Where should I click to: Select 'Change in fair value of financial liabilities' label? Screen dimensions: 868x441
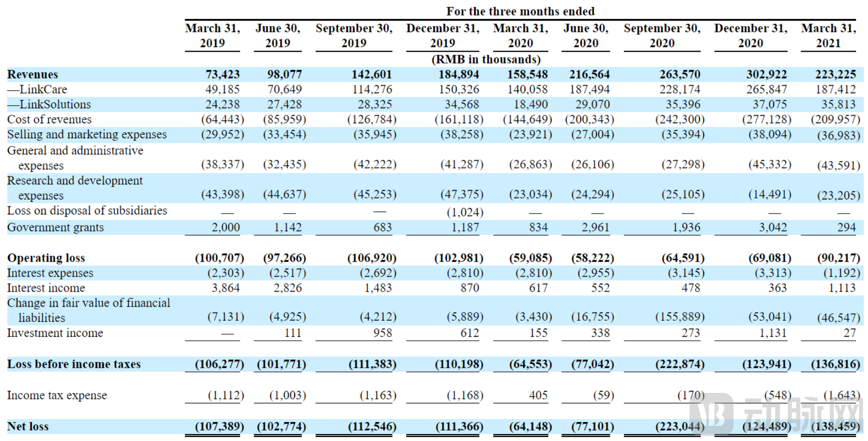click(x=89, y=310)
